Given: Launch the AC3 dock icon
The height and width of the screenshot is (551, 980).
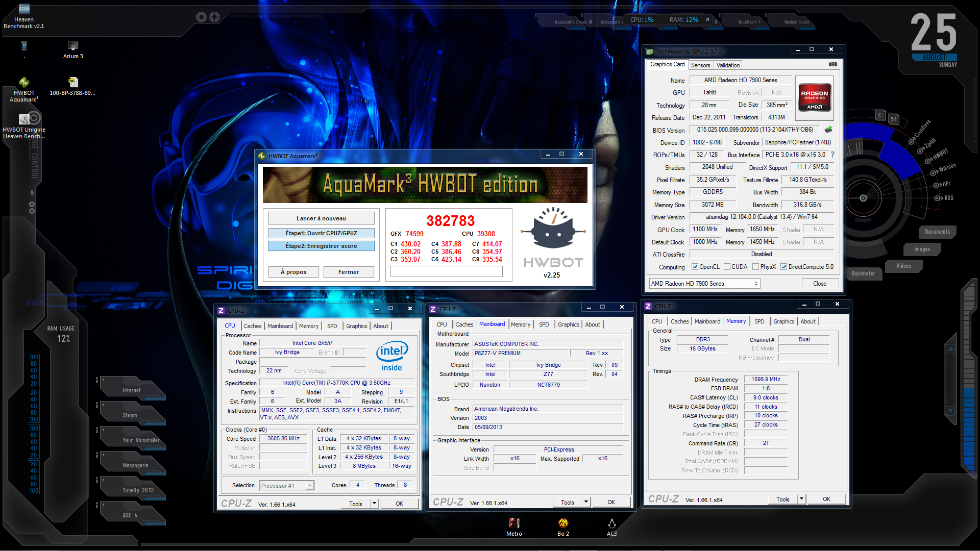Looking at the screenshot, I should pos(612,527).
